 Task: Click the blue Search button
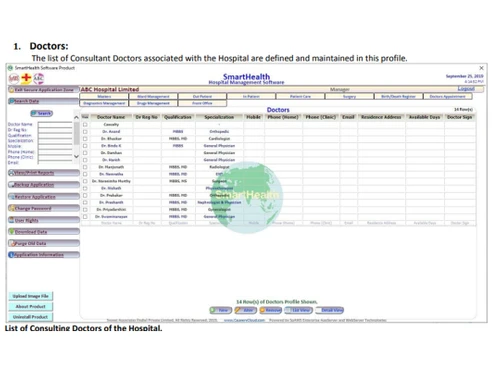tap(42, 113)
